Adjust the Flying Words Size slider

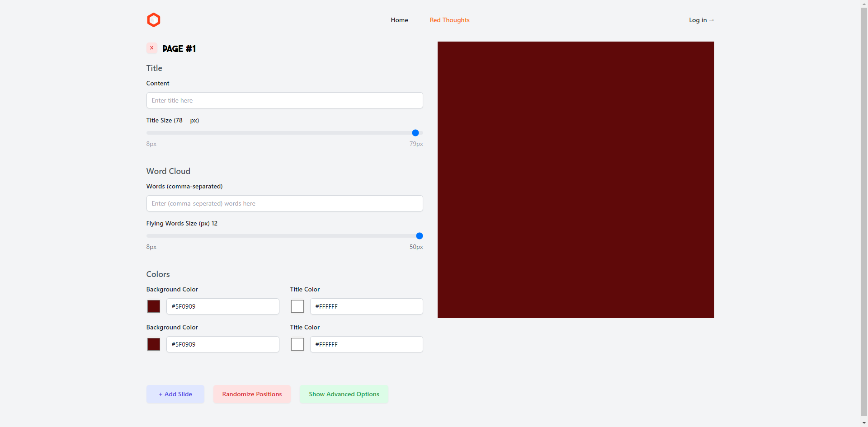[x=420, y=235]
